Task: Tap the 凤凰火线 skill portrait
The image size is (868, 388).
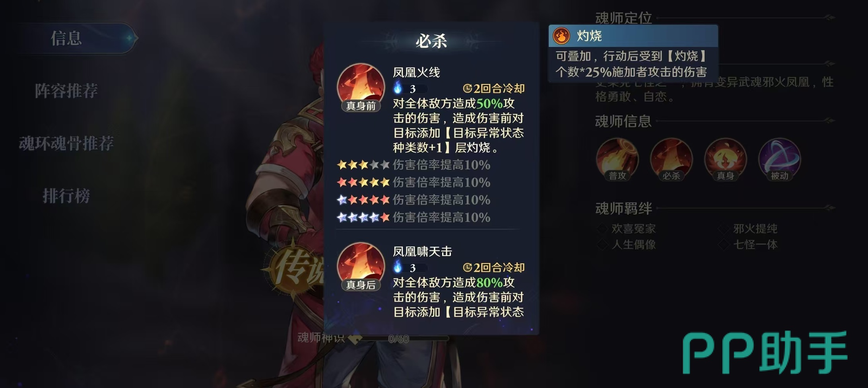Action: pos(361,87)
